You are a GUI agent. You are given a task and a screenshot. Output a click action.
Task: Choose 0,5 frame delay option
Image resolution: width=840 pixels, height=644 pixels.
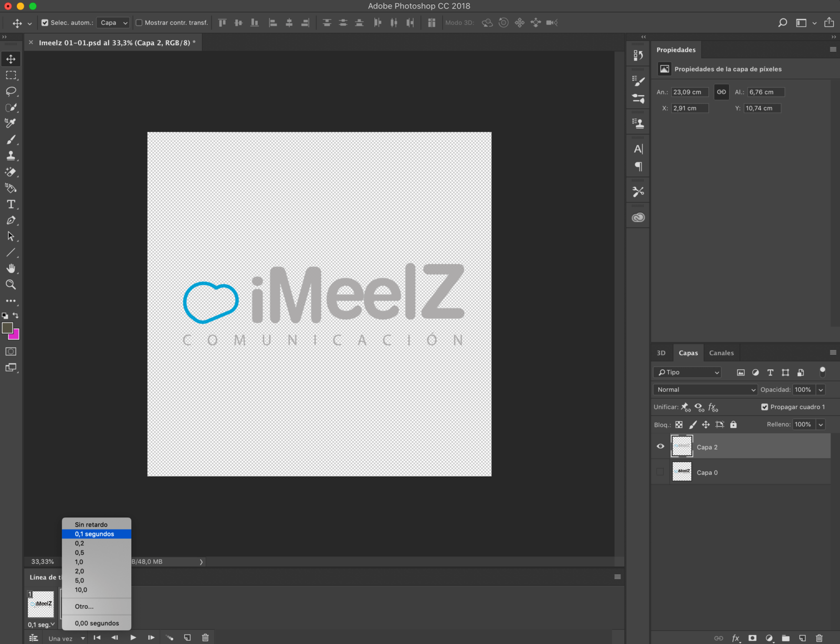click(97, 553)
